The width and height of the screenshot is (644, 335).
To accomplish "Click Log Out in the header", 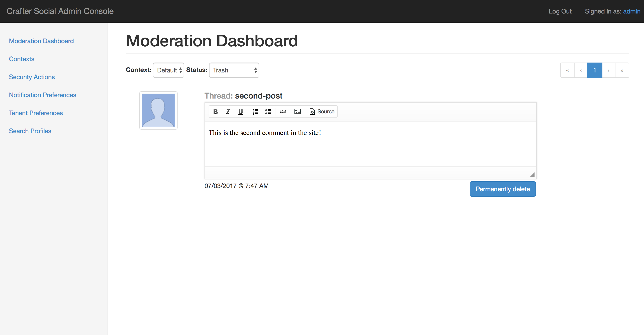I will [x=560, y=11].
